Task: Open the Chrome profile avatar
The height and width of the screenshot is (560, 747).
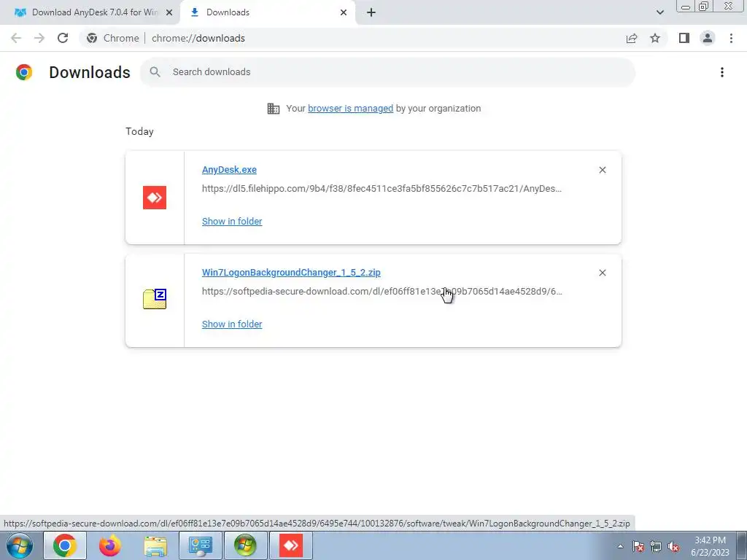Action: [x=708, y=38]
